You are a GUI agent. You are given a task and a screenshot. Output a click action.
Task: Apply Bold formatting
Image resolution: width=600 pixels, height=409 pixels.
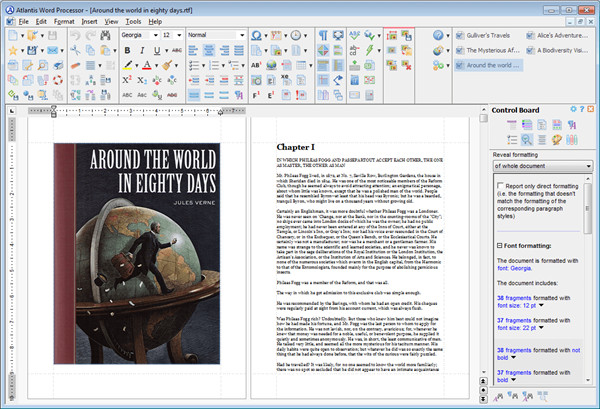[x=127, y=50]
